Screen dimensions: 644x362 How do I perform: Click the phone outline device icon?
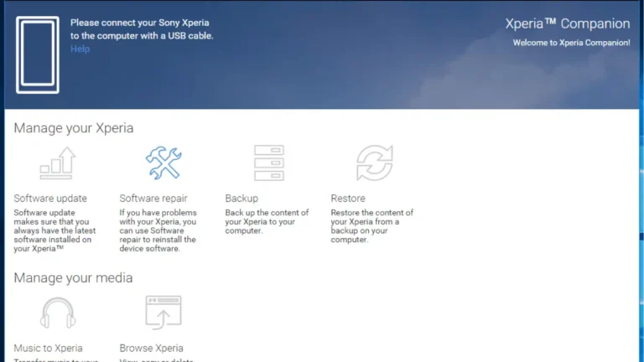pyautogui.click(x=38, y=55)
